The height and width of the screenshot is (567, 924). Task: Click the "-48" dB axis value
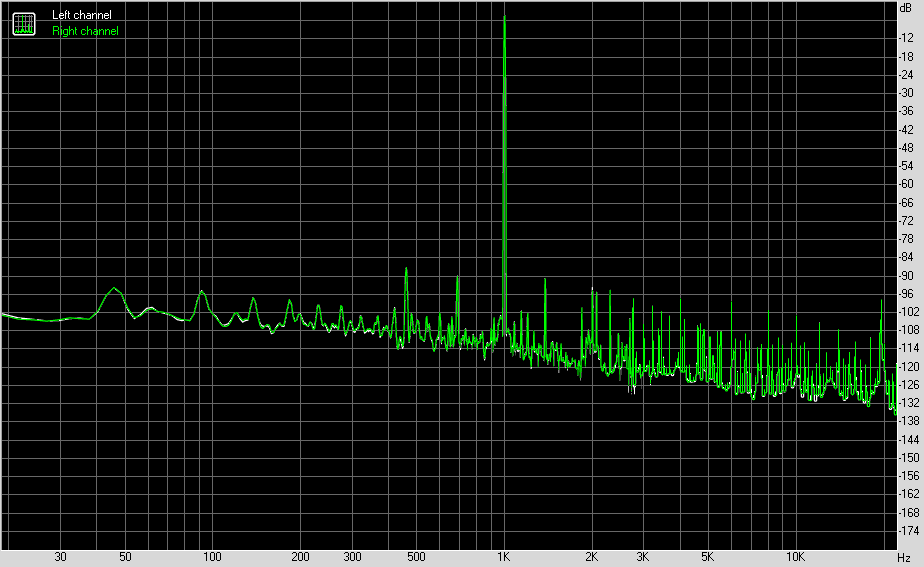pyautogui.click(x=906, y=148)
